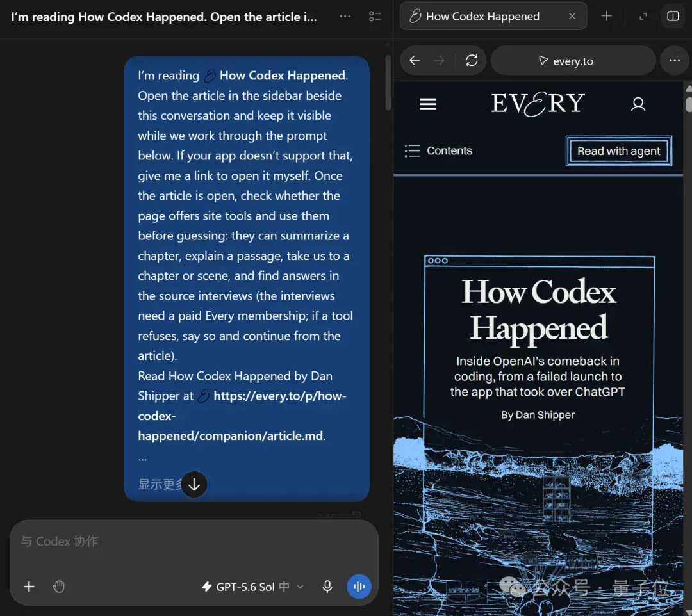Start voice mode with the blue waveform button

[359, 587]
